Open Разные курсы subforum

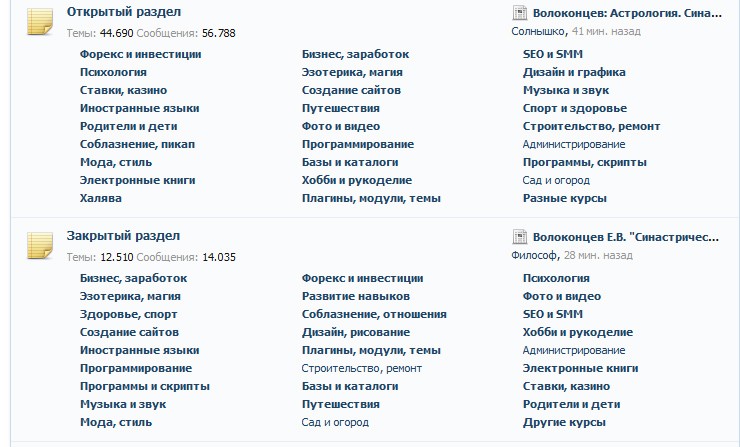coord(564,198)
